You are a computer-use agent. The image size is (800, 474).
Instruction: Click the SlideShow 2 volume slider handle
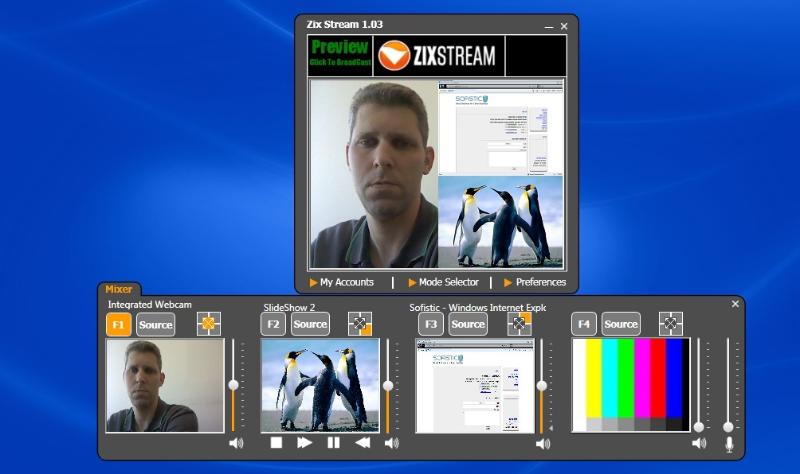tap(388, 386)
